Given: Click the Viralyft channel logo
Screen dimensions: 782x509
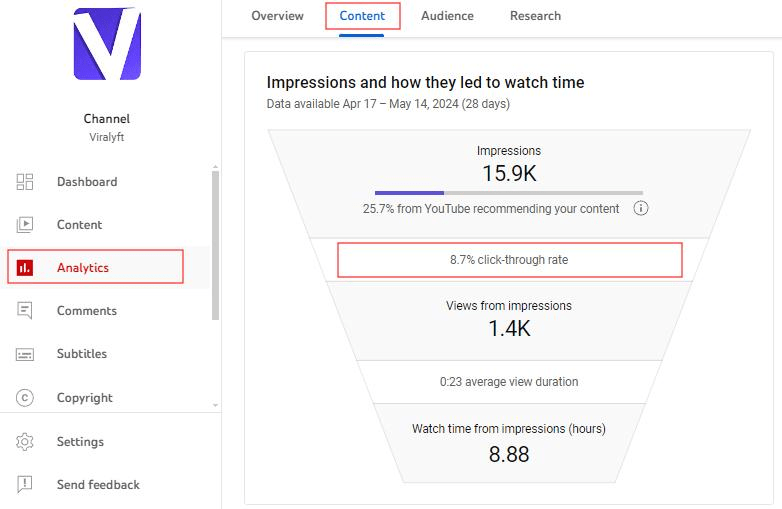Looking at the screenshot, I should [107, 44].
